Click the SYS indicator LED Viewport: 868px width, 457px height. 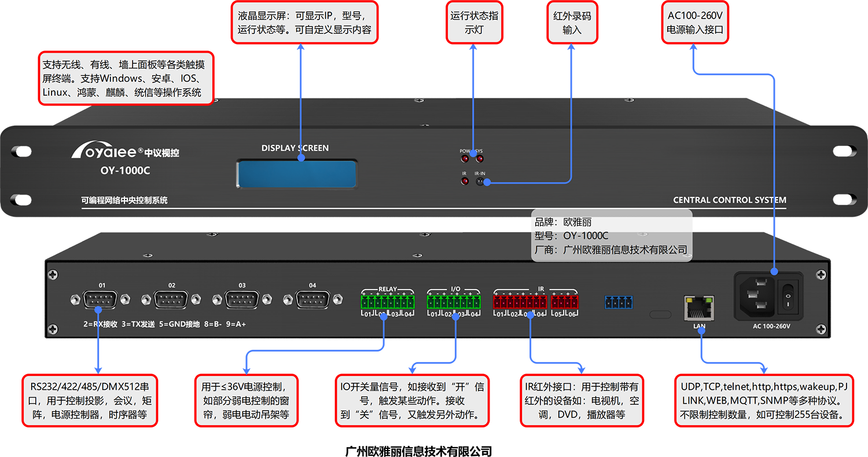(480, 158)
